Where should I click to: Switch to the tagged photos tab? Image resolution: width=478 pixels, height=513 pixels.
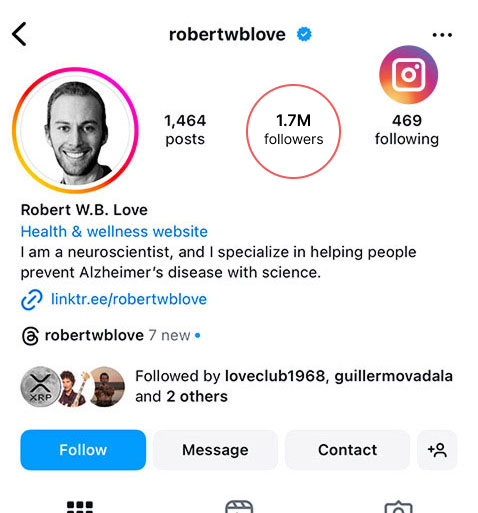[398, 507]
